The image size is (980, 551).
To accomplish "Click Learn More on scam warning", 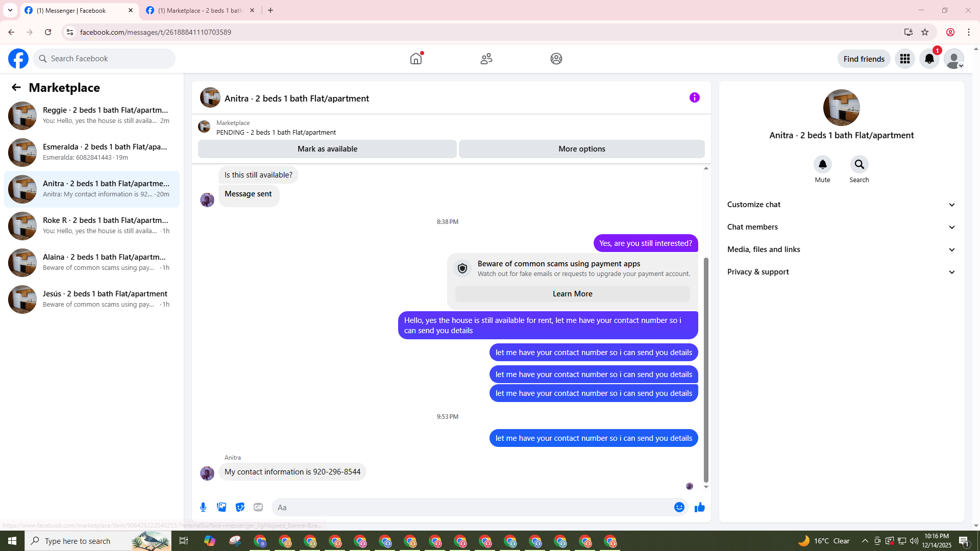I will pyautogui.click(x=572, y=294).
